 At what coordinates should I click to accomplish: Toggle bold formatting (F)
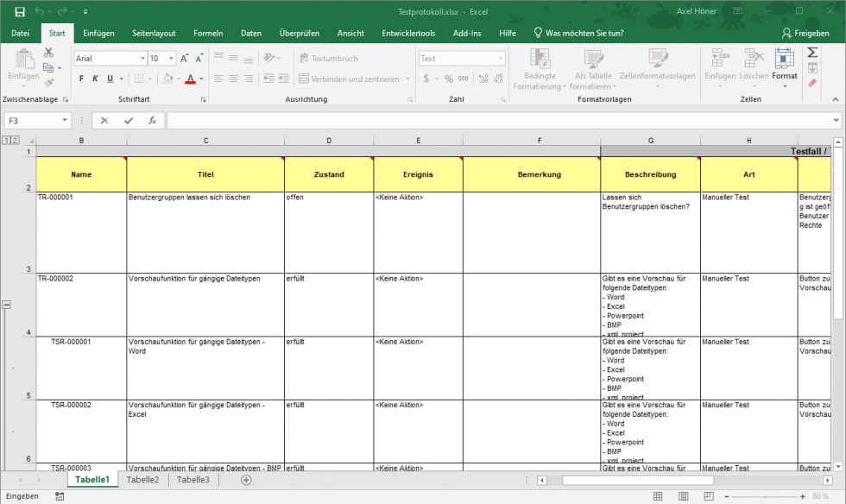[x=81, y=79]
